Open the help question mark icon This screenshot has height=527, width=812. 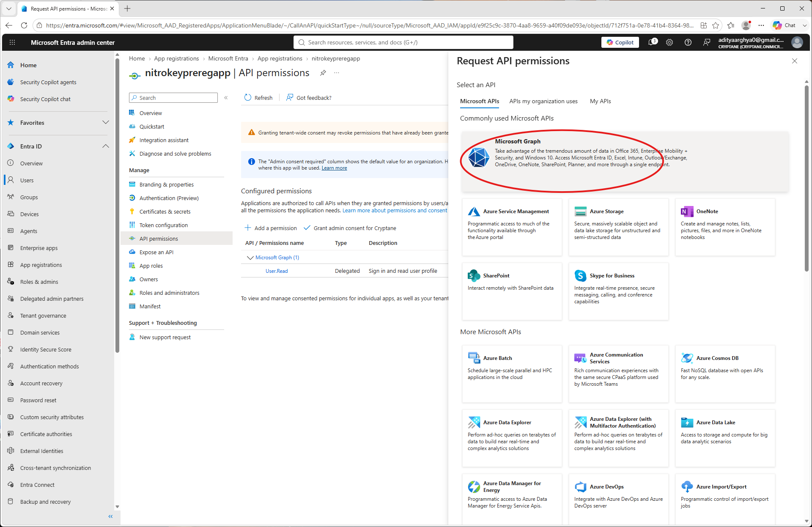coord(688,42)
